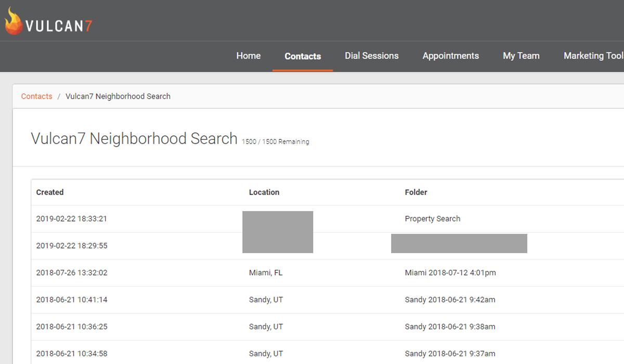624x364 pixels.
Task: Open folder Sandy 2018-06-21 9:37am
Action: coord(450,354)
